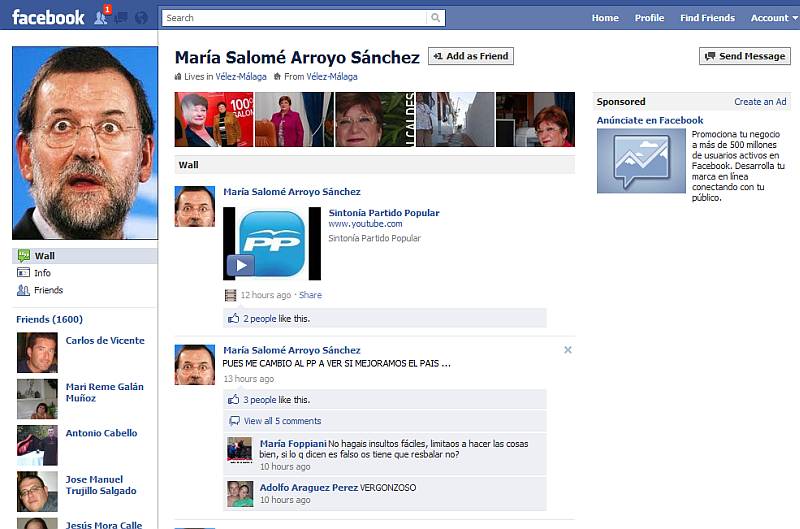Open Profile in the top navigation
The image size is (800, 529).
tap(649, 18)
